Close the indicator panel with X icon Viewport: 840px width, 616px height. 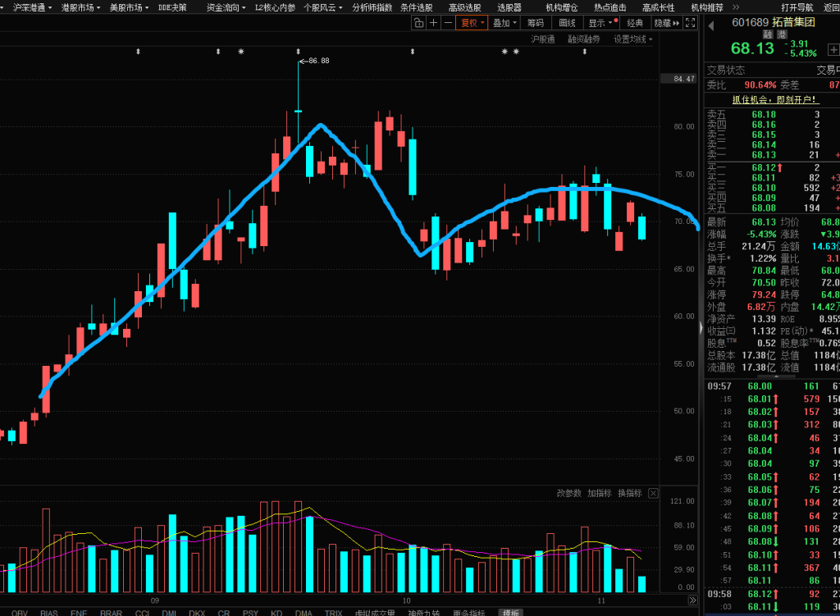653,493
